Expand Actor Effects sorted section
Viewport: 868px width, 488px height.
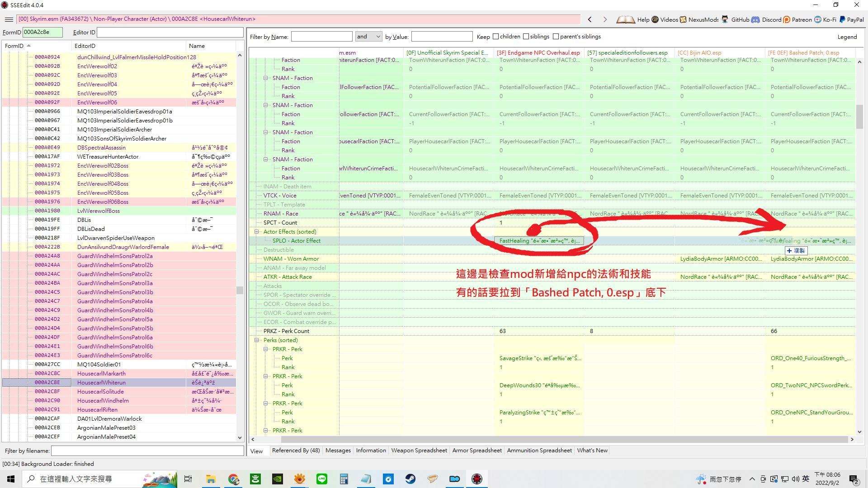257,231
